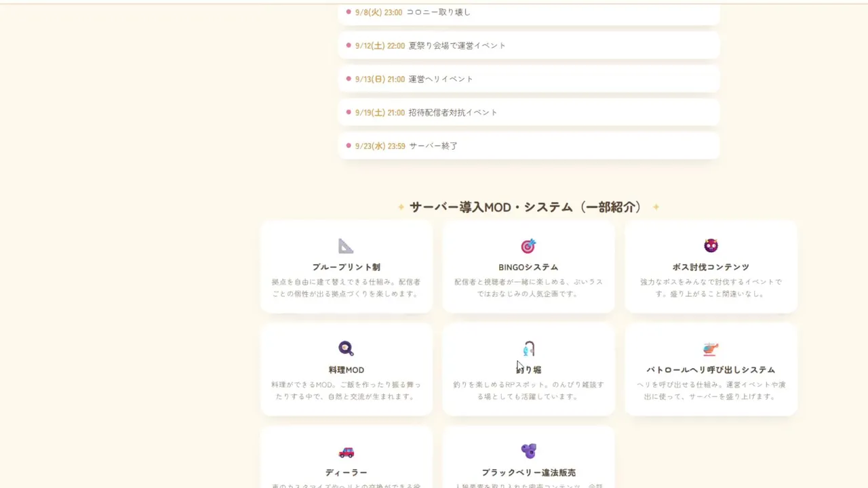Click the target icon above BINGOシステム

pos(528,246)
